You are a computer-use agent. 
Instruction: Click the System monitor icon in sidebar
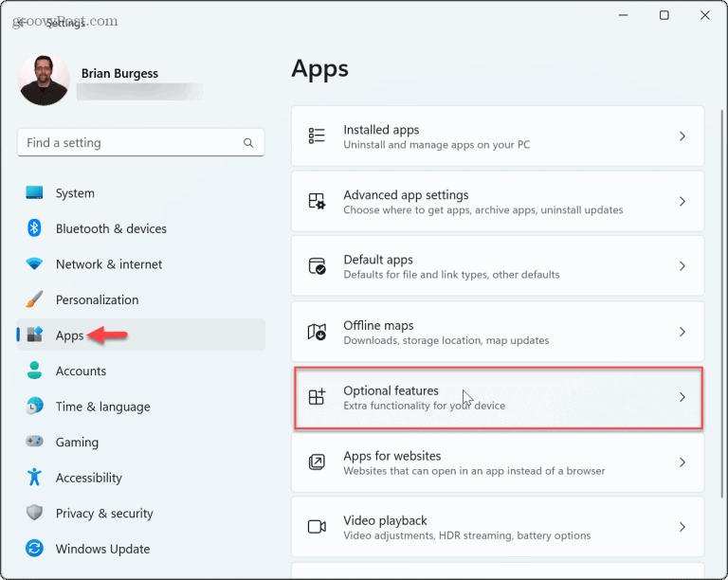click(x=34, y=192)
